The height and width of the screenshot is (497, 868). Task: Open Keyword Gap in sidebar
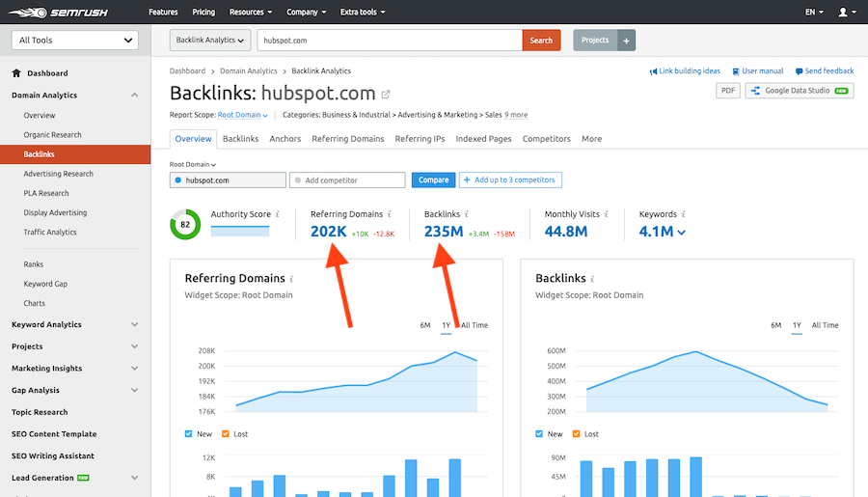(45, 284)
